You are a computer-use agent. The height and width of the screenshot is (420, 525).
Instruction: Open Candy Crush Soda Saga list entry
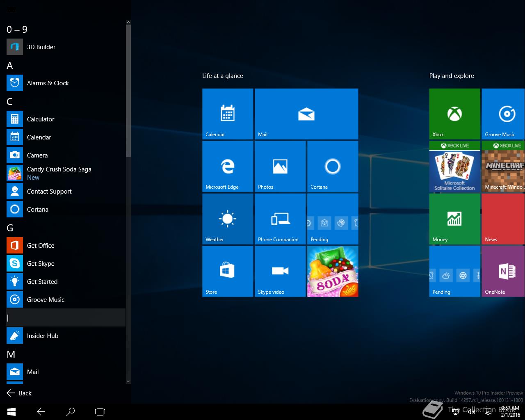click(x=66, y=173)
